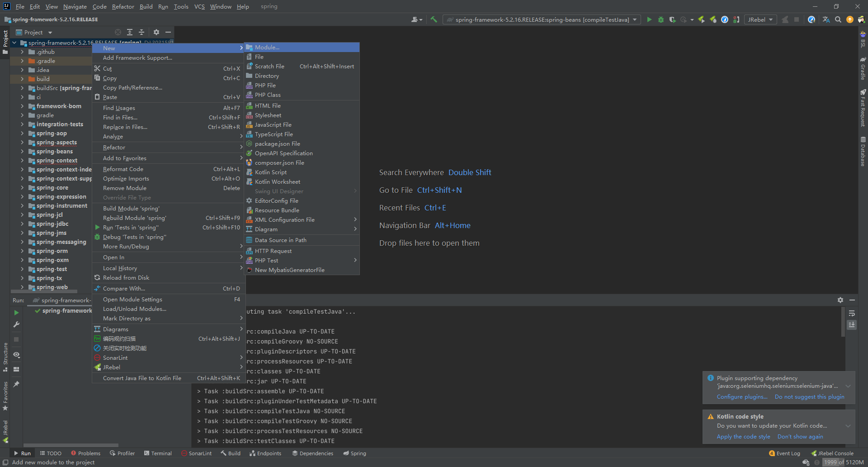This screenshot has width=868, height=467.
Task: Click the green Run button in the top toolbar
Action: [649, 19]
